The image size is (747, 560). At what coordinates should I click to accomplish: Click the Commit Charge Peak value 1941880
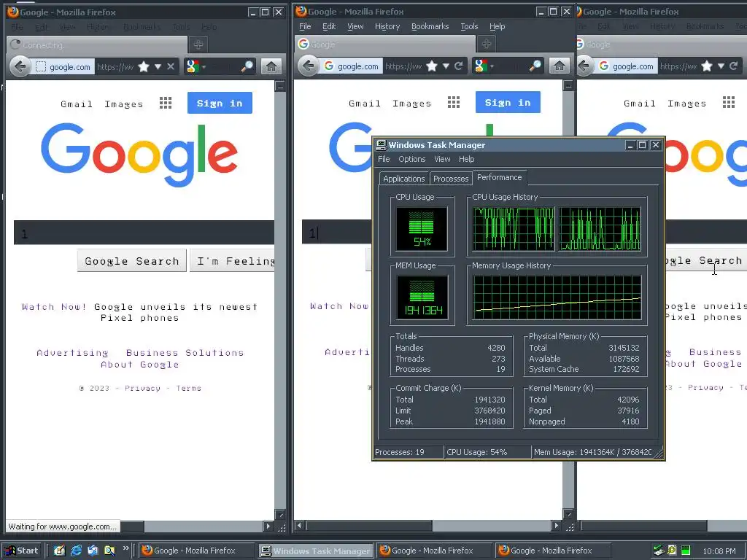[x=489, y=421]
